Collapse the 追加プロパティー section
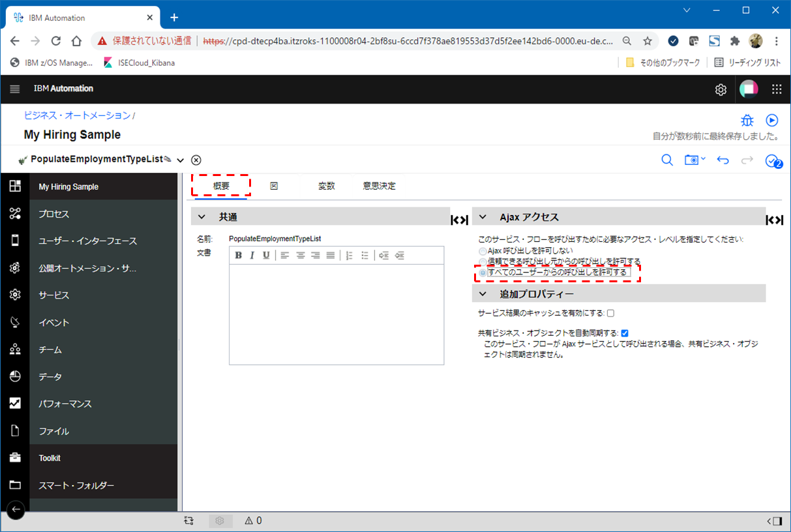The image size is (791, 532). click(483, 294)
